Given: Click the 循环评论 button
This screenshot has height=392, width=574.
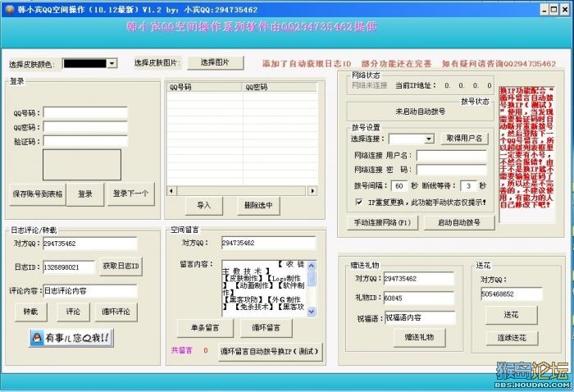Looking at the screenshot, I should click(x=116, y=312).
